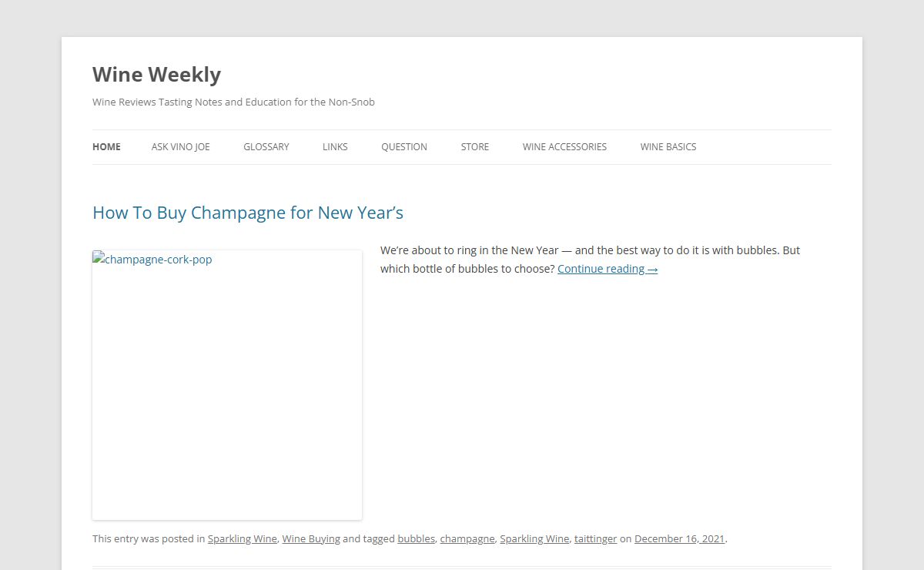Click the champagne-cork-pop broken image icon
Viewport: 924px width, 570px height.
(x=98, y=259)
